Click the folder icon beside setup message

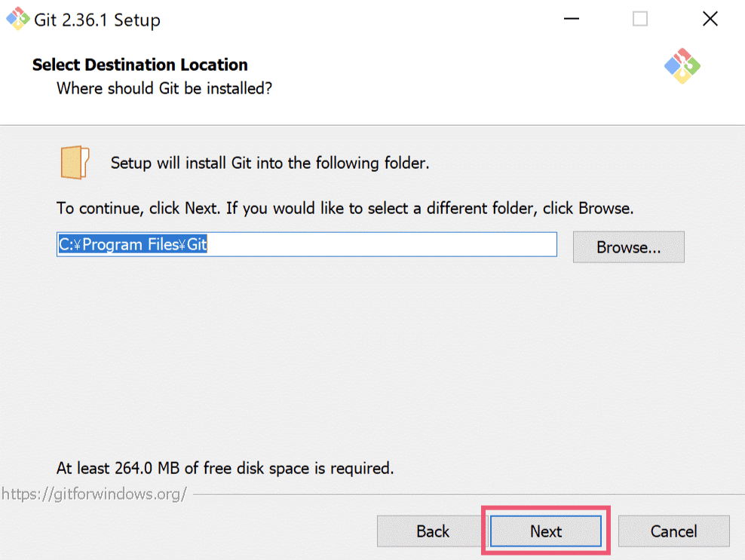tap(75, 163)
